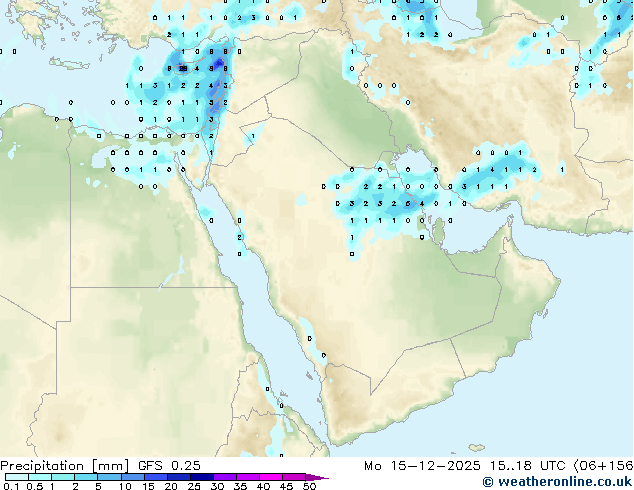Click the 40–45 mm magenta swatch
Image resolution: width=634 pixels, height=490 pixels.
click(271, 477)
